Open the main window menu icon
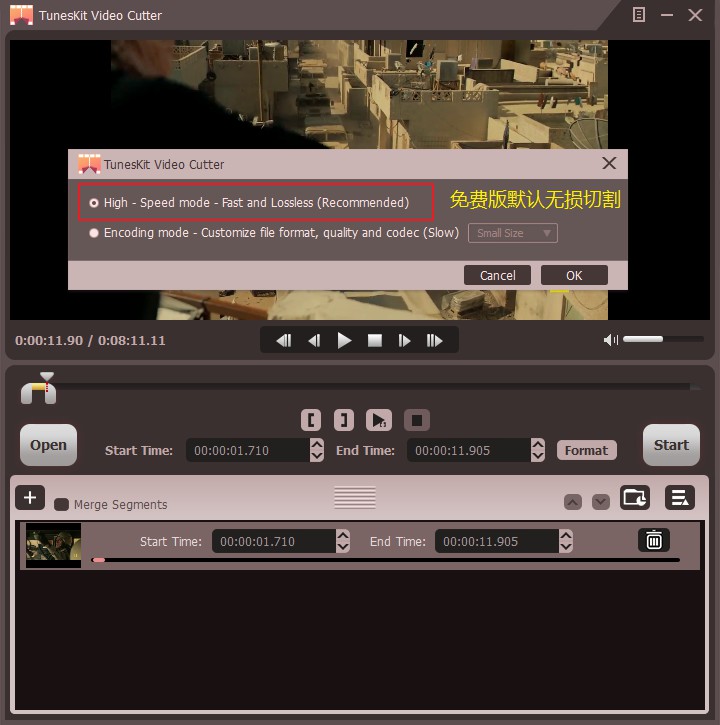 pyautogui.click(x=639, y=15)
